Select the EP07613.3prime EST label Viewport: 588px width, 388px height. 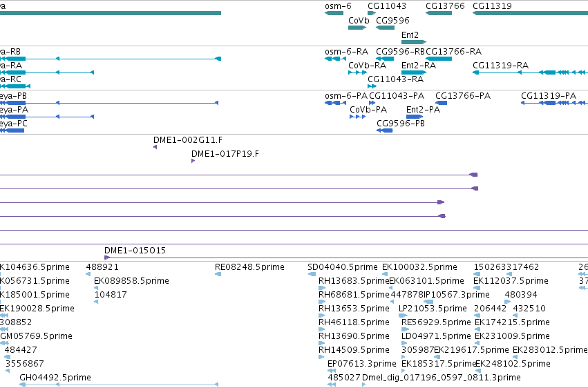pyautogui.click(x=361, y=364)
